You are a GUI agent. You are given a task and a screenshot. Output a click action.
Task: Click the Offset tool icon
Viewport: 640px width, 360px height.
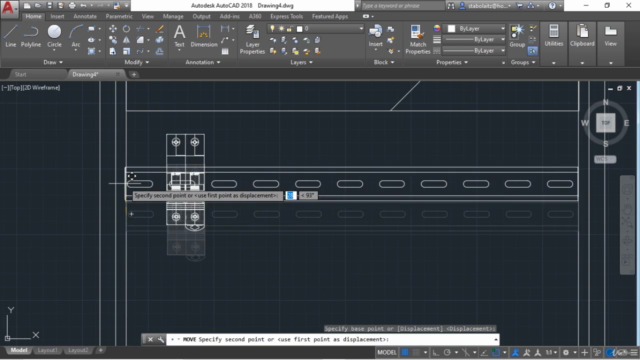pyautogui.click(x=160, y=51)
